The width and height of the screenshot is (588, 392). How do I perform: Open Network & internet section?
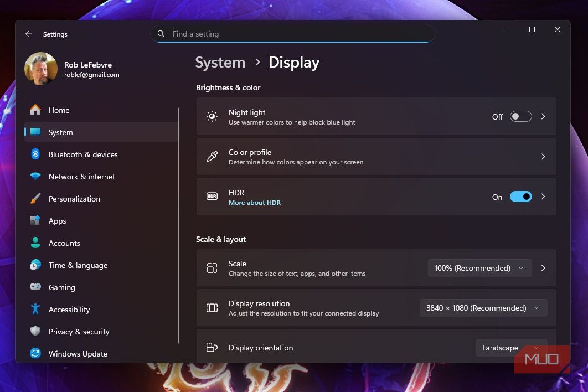tap(101, 176)
